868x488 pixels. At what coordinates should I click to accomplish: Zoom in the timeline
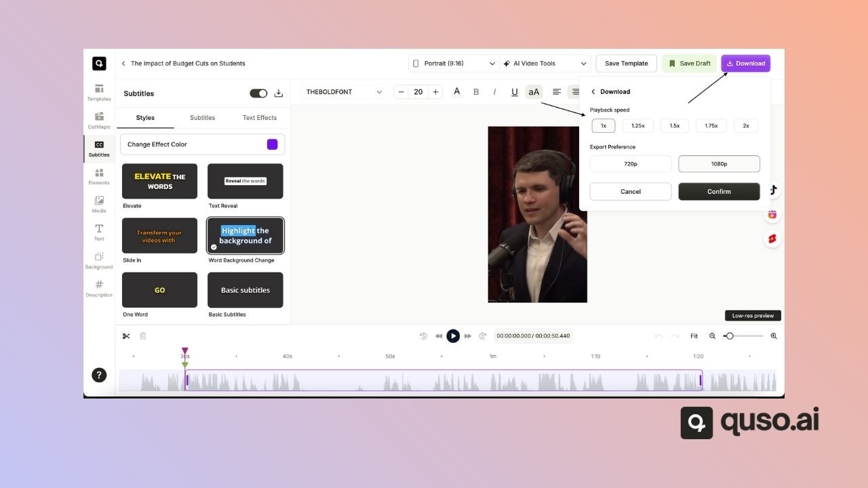pos(774,336)
